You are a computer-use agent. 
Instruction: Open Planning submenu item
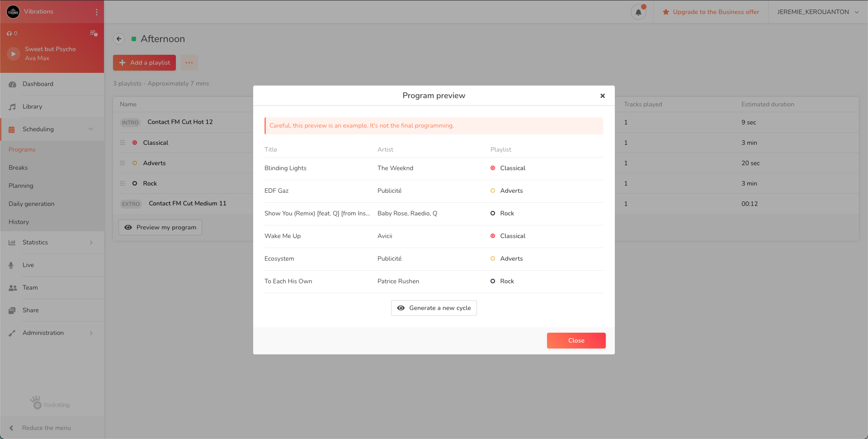(x=21, y=186)
